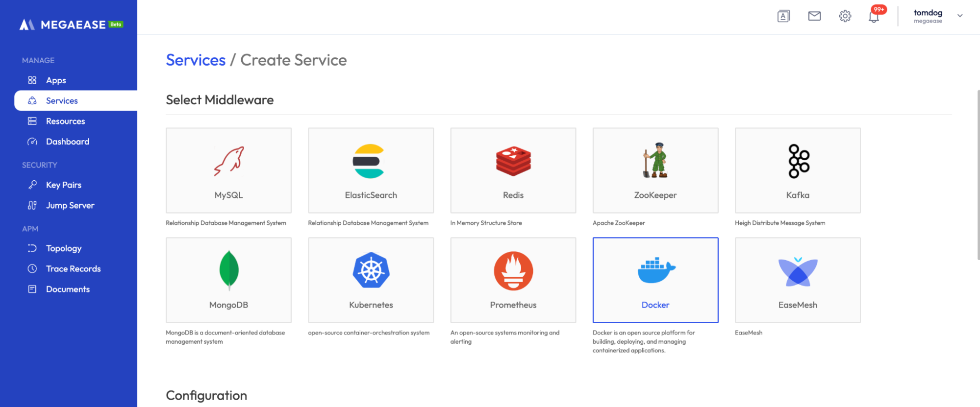The width and height of the screenshot is (980, 407).
Task: Choose the Kubernetes card label
Action: [371, 305]
